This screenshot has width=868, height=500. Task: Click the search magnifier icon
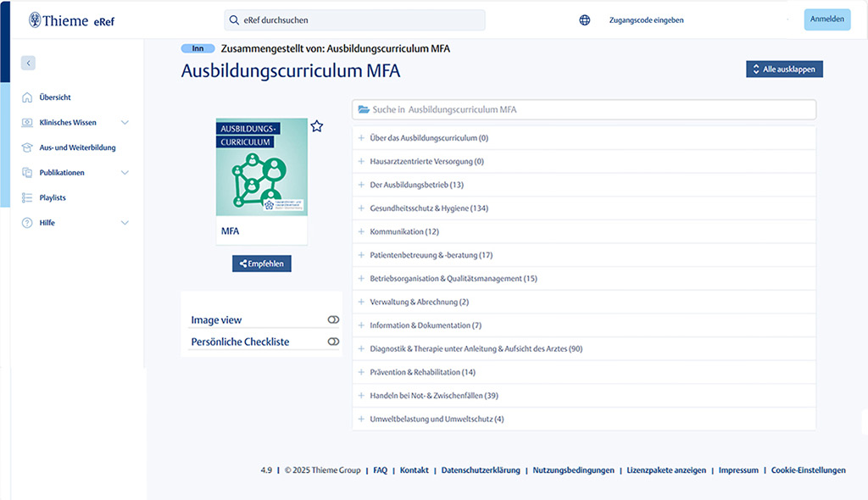(x=233, y=20)
